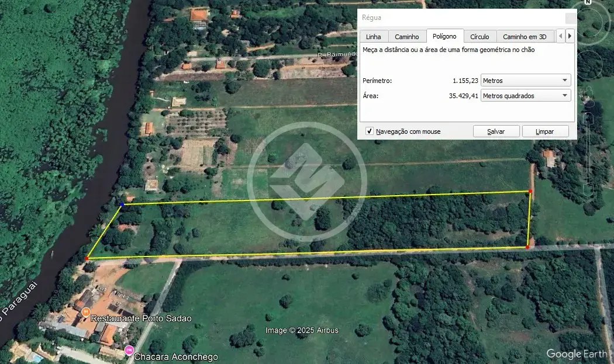
Task: Show more ruler tabs with right arrow
Action: (x=570, y=36)
